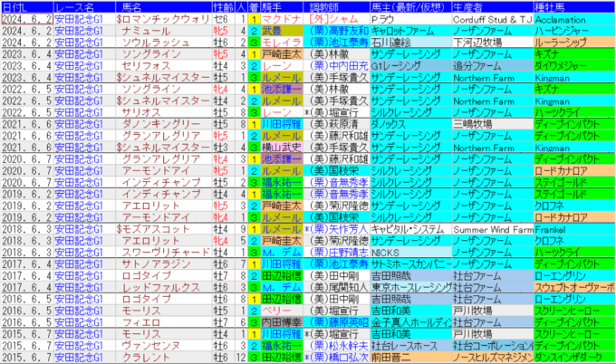The height and width of the screenshot is (364, 616).
Task: Click the レース名 column header
Action: tap(84, 7)
